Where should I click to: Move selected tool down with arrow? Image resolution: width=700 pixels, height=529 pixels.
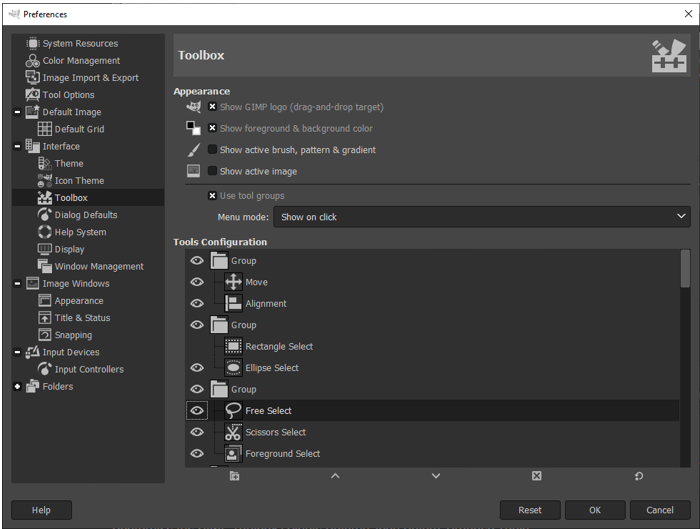point(436,476)
